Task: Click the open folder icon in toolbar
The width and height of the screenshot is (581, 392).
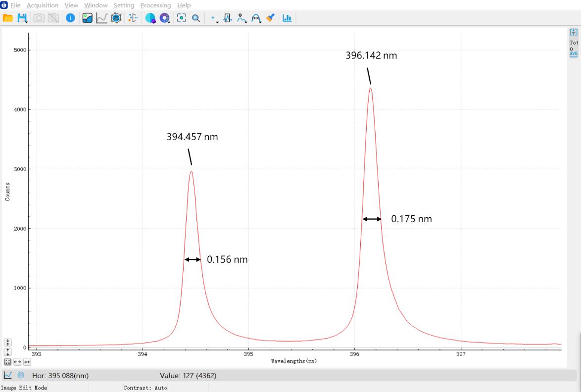Action: (7, 18)
